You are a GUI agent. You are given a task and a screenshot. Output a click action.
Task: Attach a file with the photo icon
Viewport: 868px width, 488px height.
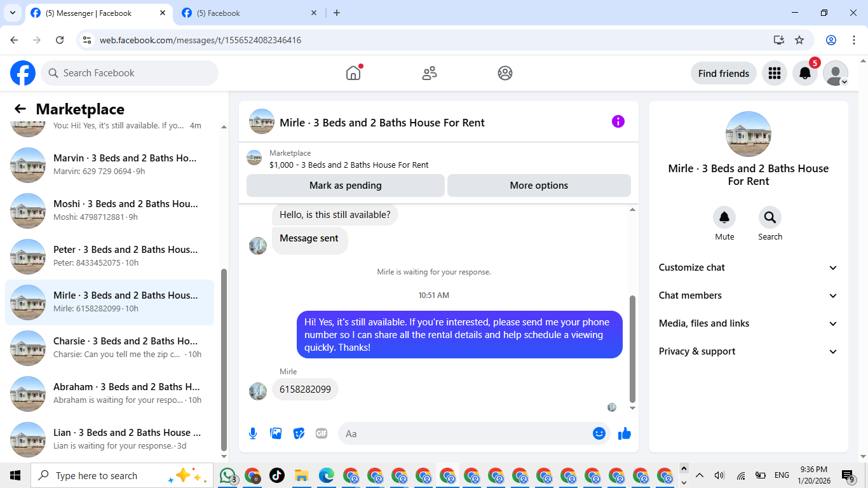[276, 433]
